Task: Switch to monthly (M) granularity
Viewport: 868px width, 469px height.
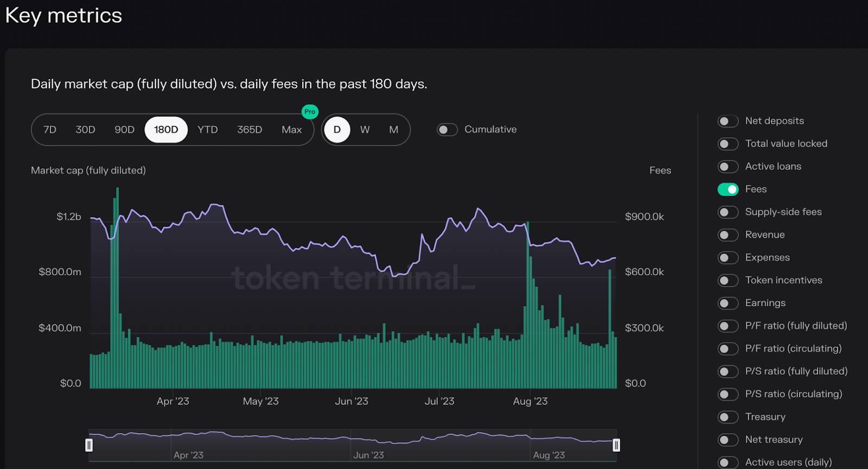Action: click(394, 130)
